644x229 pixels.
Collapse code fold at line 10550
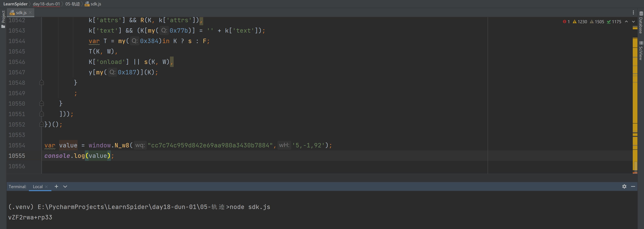[42, 103]
